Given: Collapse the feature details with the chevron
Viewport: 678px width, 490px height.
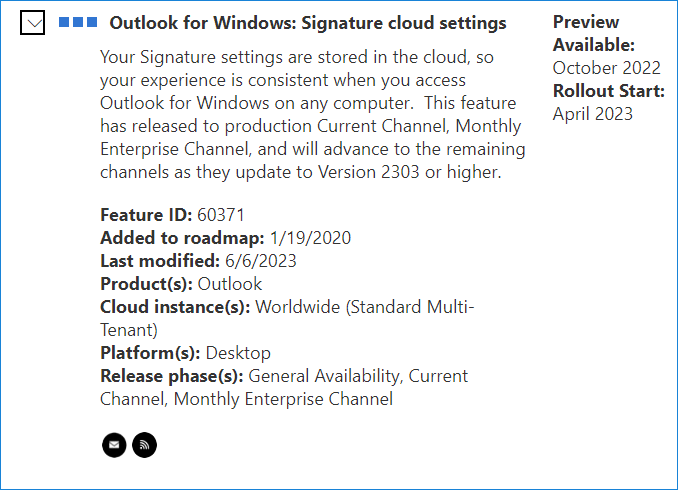Looking at the screenshot, I should (x=32, y=22).
